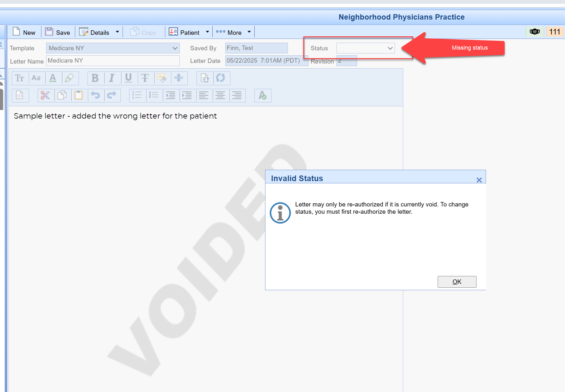This screenshot has height=392, width=565.
Task: Click the font size (Tt) icon
Action: tap(20, 78)
